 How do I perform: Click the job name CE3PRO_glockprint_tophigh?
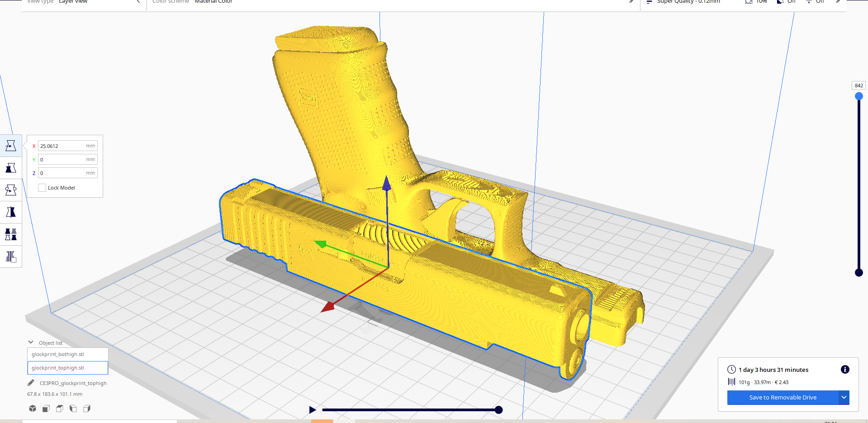(73, 383)
